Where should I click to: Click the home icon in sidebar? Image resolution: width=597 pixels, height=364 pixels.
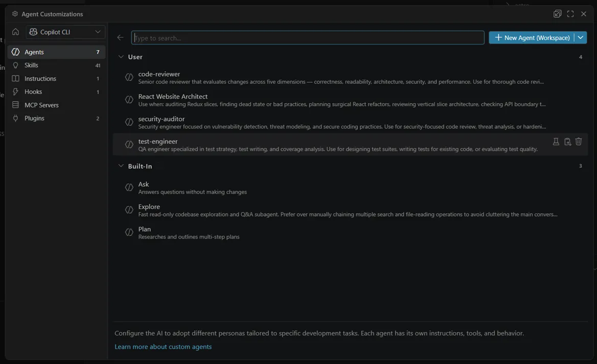click(x=16, y=32)
